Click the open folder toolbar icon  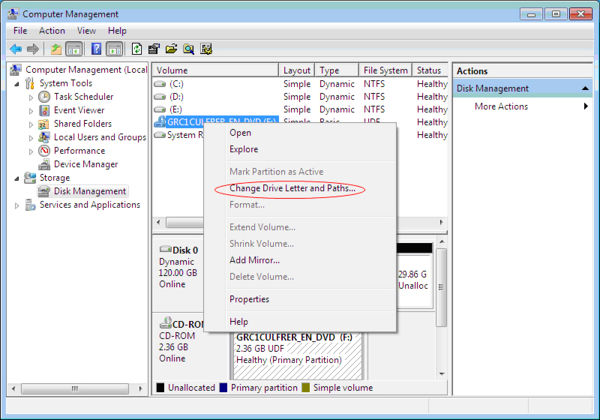pyautogui.click(x=171, y=49)
